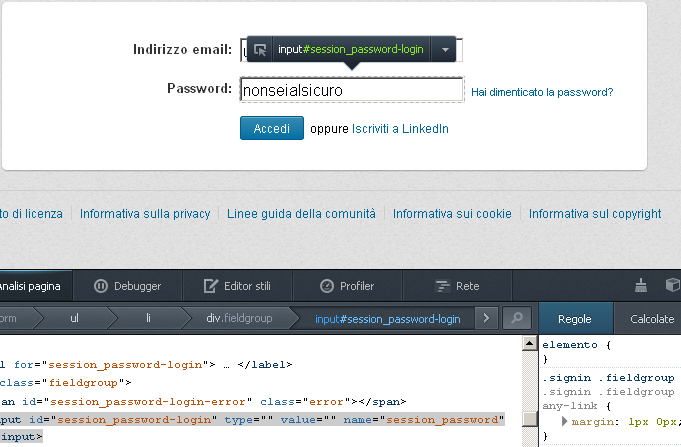Viewport: 681px width, 447px height.
Task: Click the Editor stili pencil icon
Action: point(211,286)
